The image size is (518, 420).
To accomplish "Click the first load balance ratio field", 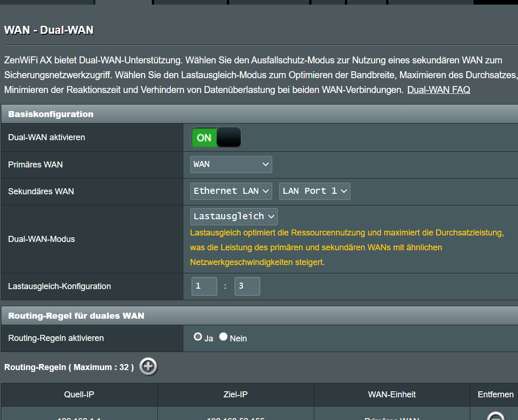I will [204, 286].
